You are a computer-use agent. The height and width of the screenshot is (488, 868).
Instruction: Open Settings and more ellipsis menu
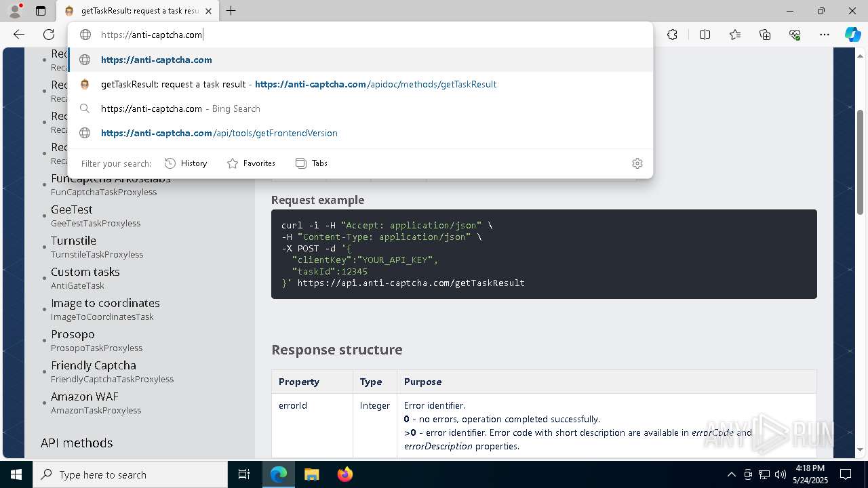[x=825, y=35]
